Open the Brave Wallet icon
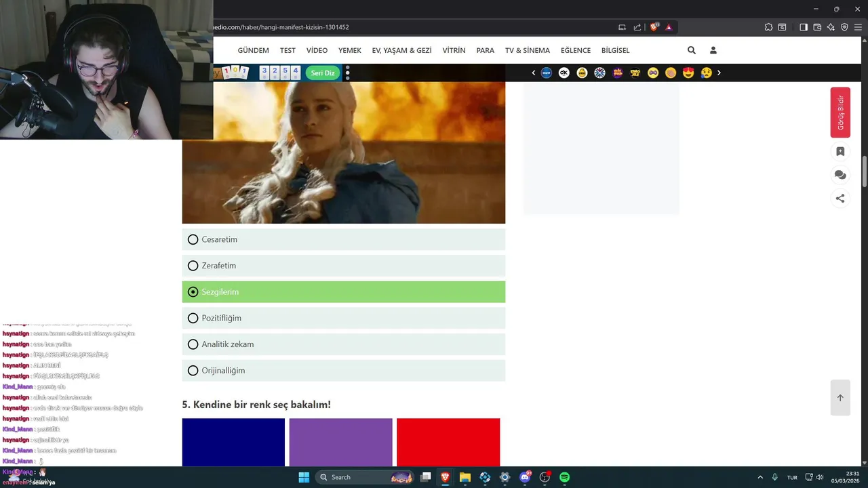The width and height of the screenshot is (868, 488). [817, 27]
